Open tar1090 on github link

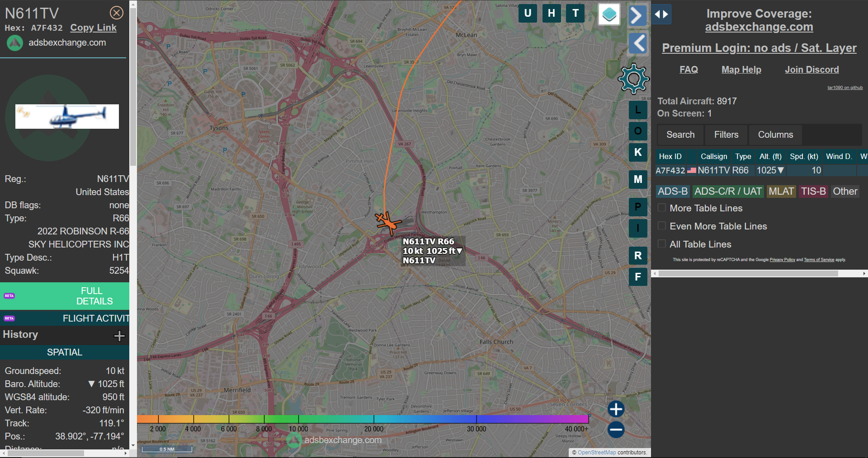(x=845, y=88)
